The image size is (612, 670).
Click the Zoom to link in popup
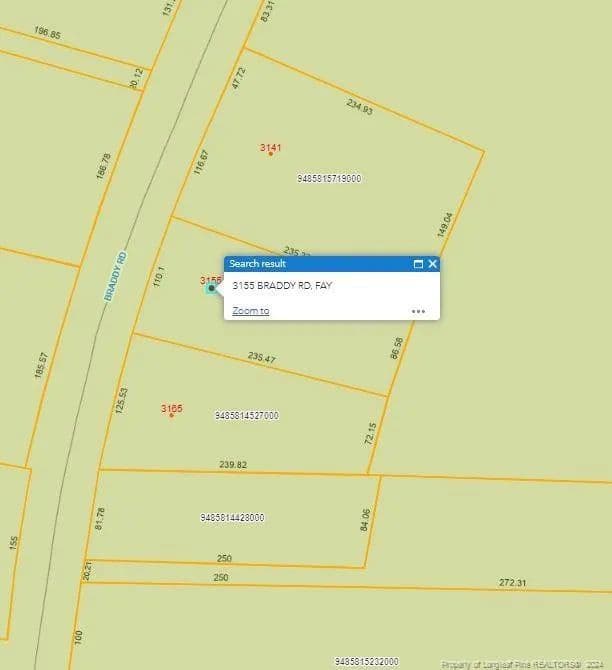(x=250, y=311)
